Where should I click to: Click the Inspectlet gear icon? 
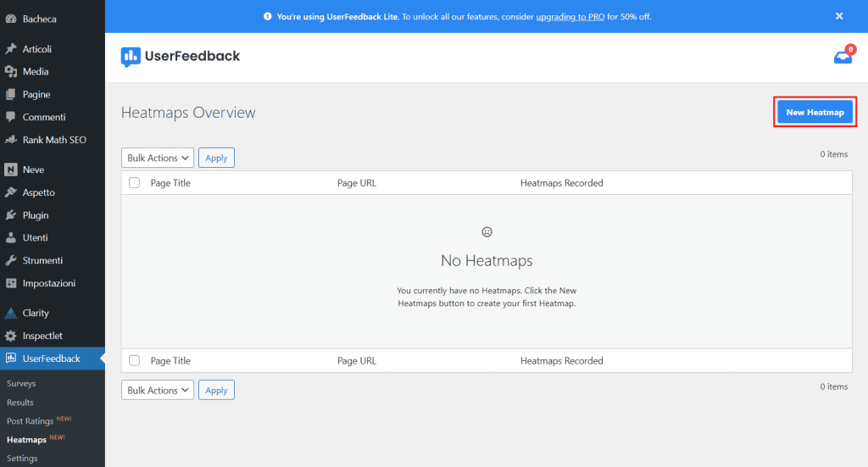tap(10, 336)
